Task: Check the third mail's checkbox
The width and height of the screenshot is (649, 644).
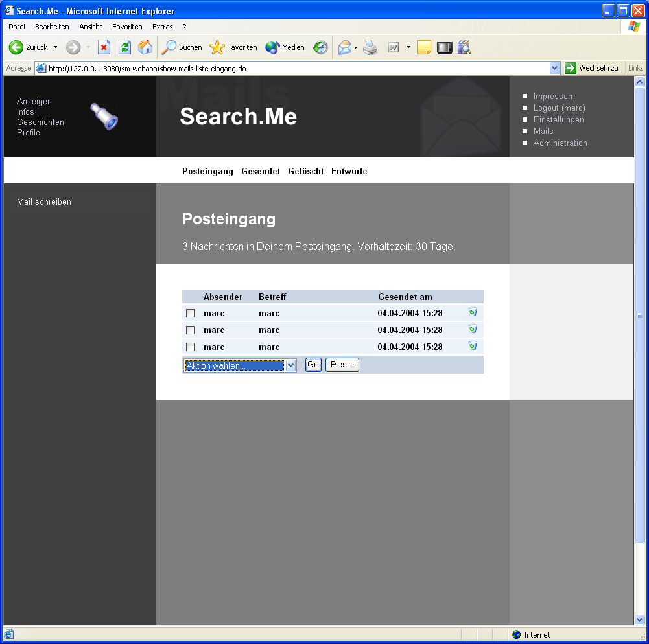Action: coord(191,347)
